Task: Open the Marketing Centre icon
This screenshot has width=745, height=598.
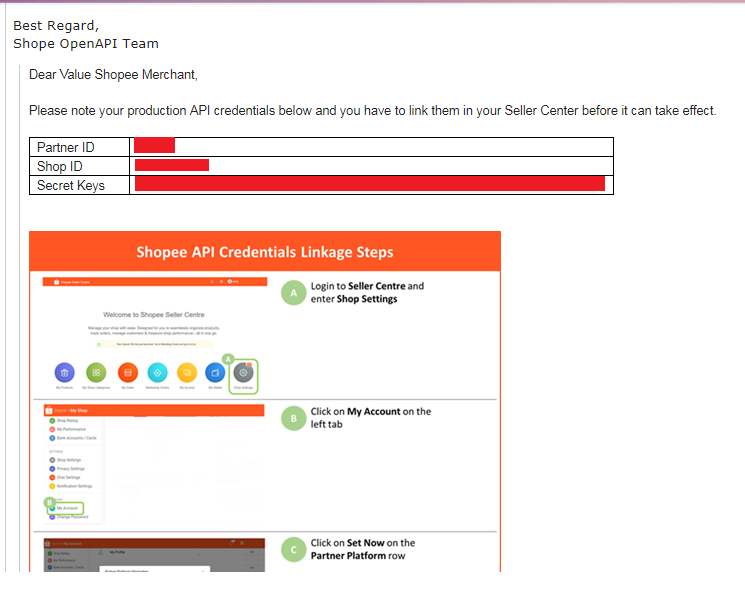Action: (157, 372)
